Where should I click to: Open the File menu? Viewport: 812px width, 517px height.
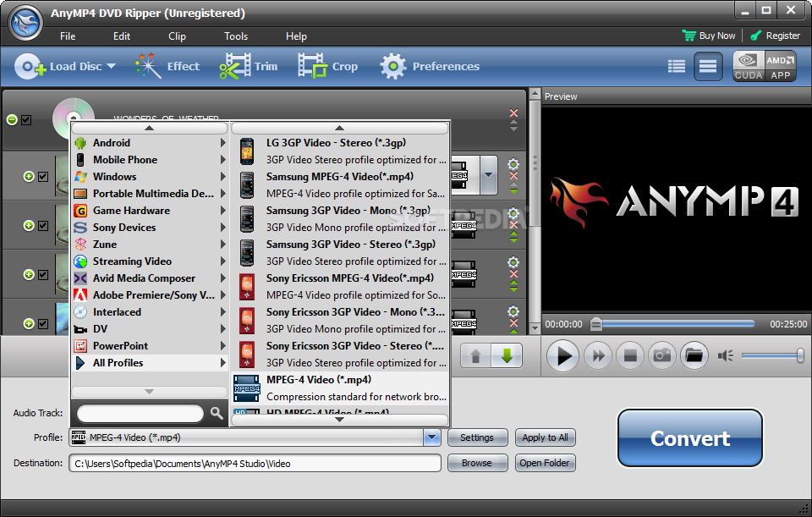pos(68,36)
